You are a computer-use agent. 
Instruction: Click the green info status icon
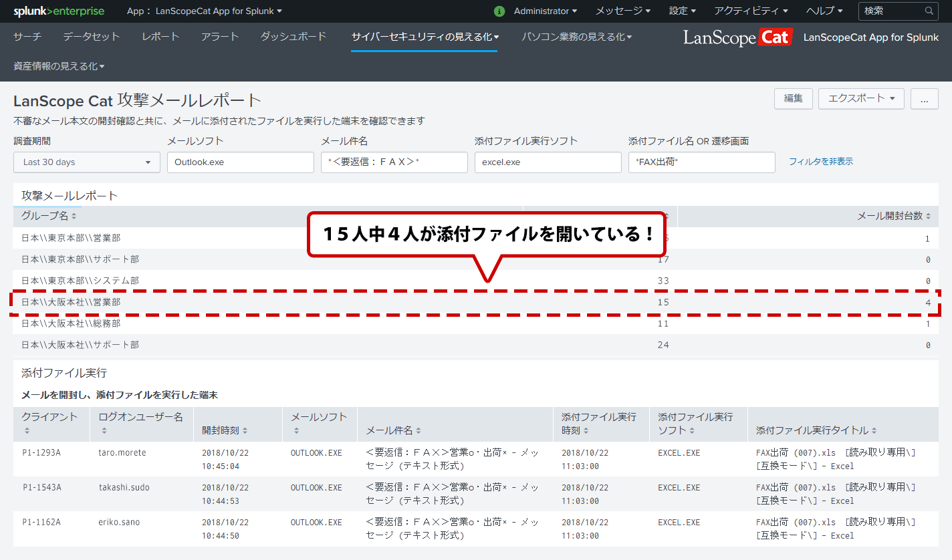[499, 11]
